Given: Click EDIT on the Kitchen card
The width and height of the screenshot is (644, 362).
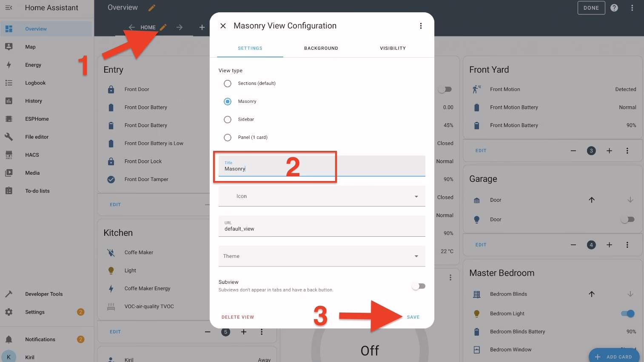Looking at the screenshot, I should click(115, 332).
